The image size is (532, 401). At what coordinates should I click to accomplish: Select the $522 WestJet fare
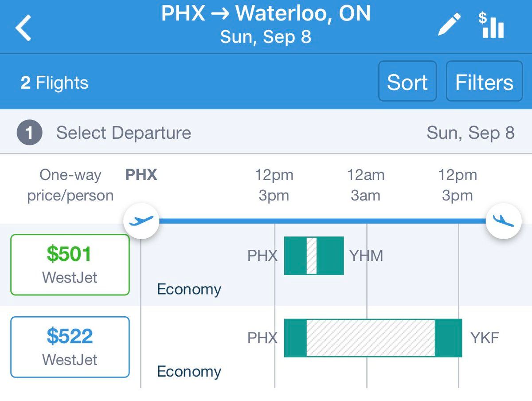[70, 347]
